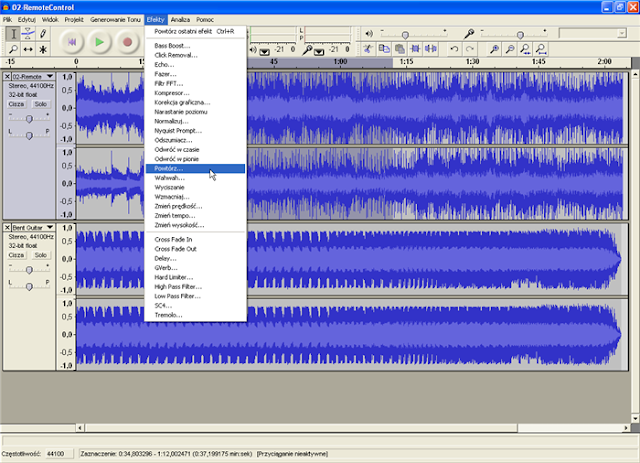Choose the Zoom magnifier tool

pos(12,49)
